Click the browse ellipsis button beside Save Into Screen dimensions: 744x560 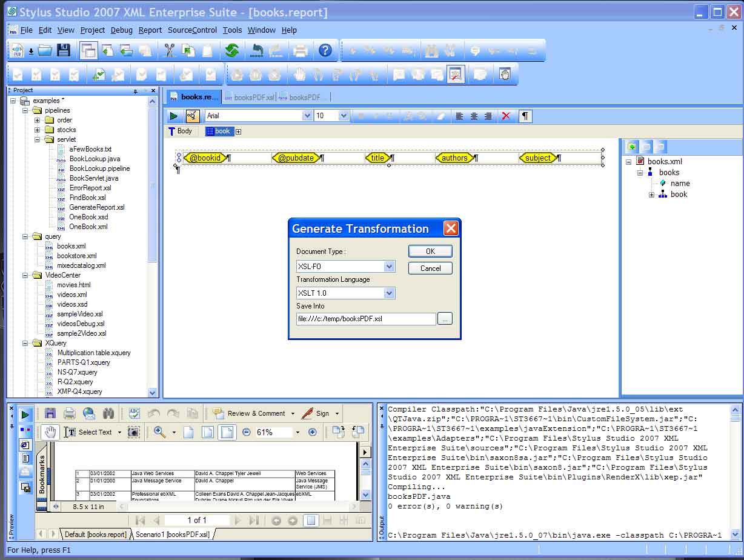click(x=445, y=319)
